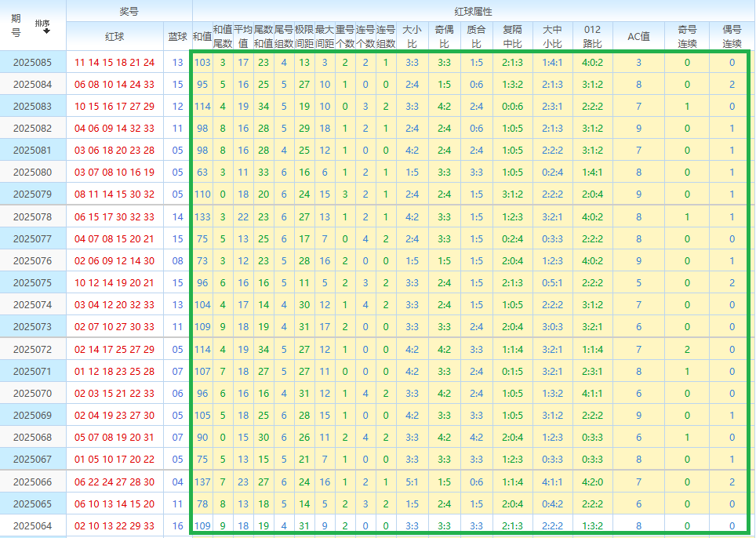Click the 蓝球 column header
Viewport: 756px width, 538px height.
[178, 36]
